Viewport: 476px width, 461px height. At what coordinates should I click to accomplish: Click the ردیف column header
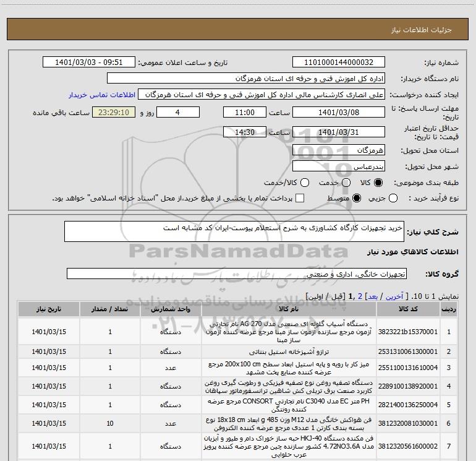[449, 309]
